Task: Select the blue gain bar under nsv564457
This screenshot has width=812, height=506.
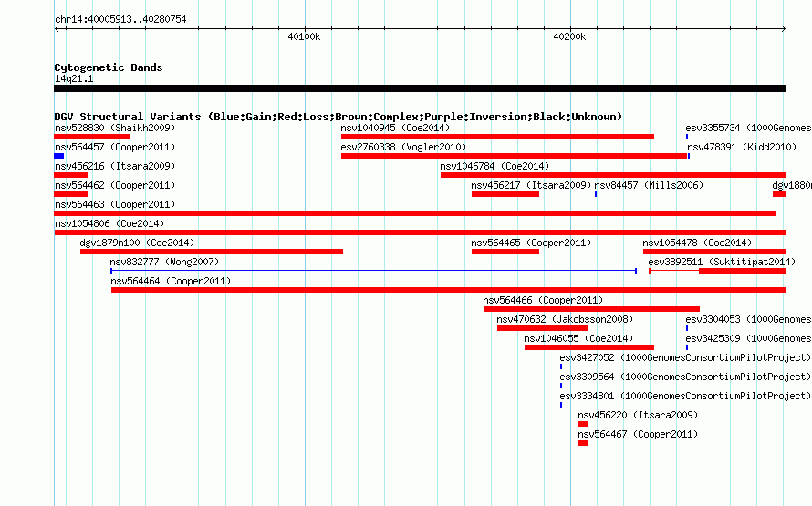Action: (x=59, y=156)
